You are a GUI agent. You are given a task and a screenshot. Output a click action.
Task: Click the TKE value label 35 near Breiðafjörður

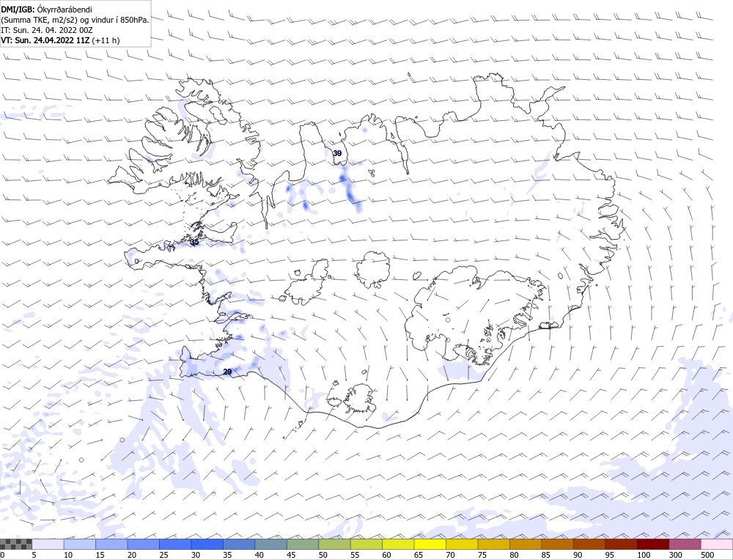pos(194,242)
